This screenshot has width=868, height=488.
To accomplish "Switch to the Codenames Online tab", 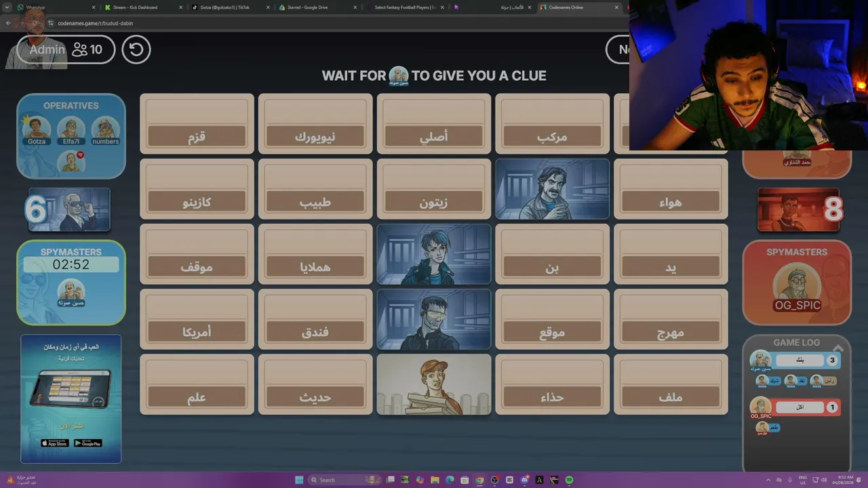I will (x=579, y=7).
